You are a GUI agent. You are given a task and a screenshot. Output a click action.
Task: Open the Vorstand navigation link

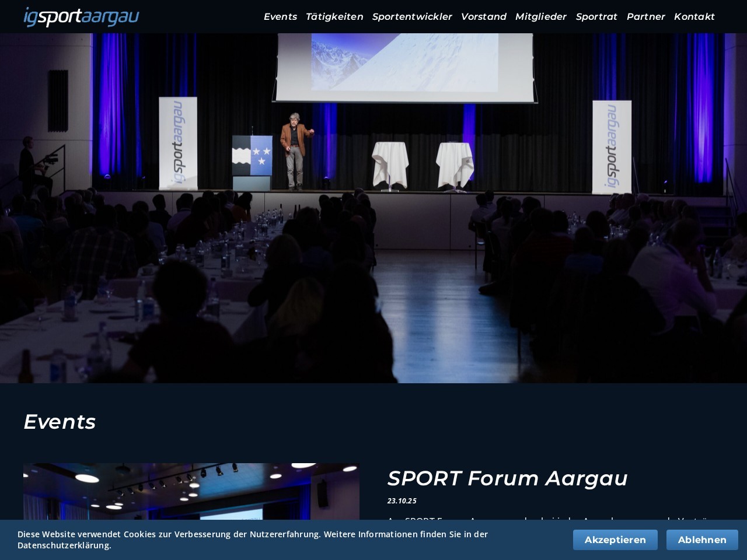pyautogui.click(x=483, y=17)
